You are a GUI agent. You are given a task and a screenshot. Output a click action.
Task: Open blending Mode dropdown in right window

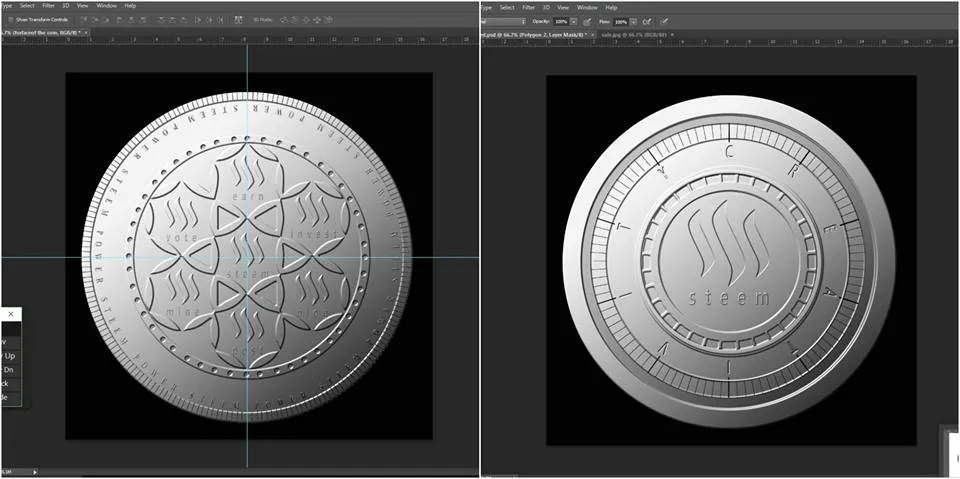pos(503,21)
